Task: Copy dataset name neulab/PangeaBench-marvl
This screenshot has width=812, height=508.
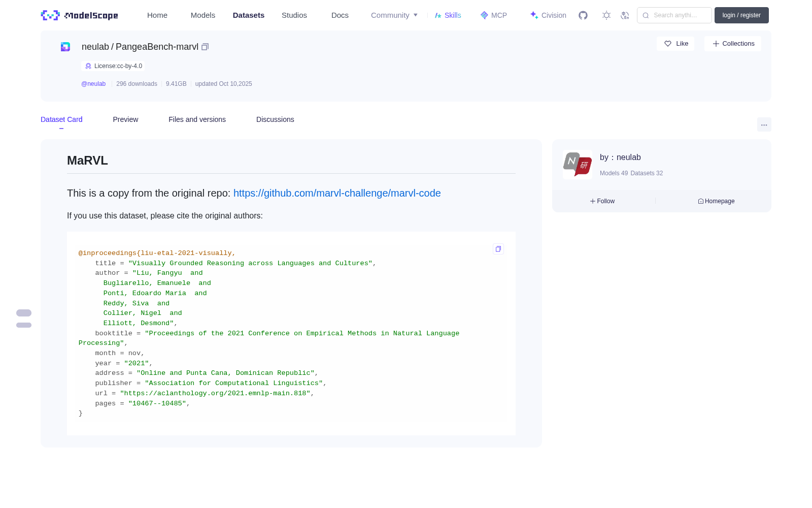Action: click(205, 47)
